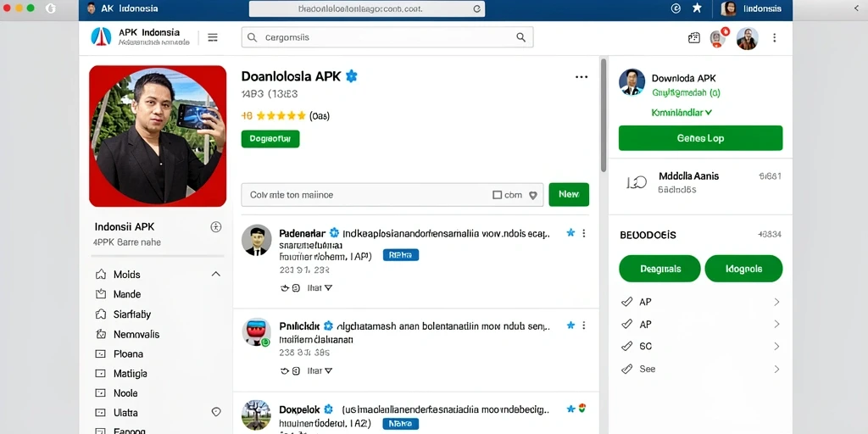
Task: Open notifications avatar with the red badge
Action: point(719,37)
